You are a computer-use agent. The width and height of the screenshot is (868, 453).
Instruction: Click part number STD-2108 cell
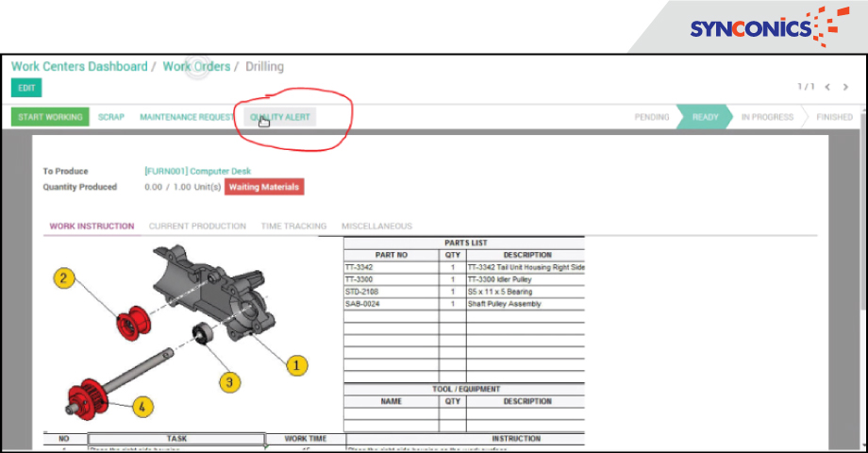point(392,292)
